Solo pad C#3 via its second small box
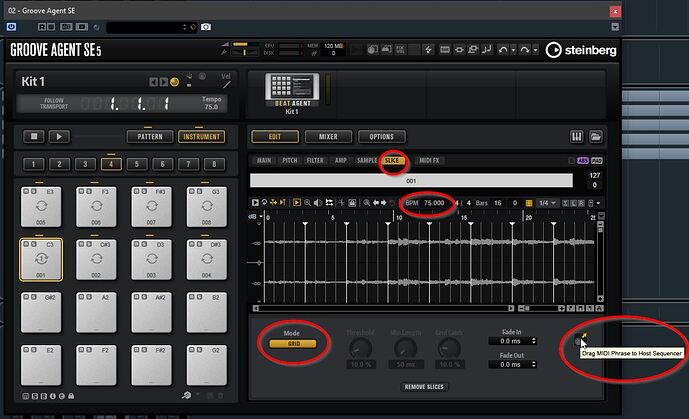The image size is (689, 419). [88, 244]
